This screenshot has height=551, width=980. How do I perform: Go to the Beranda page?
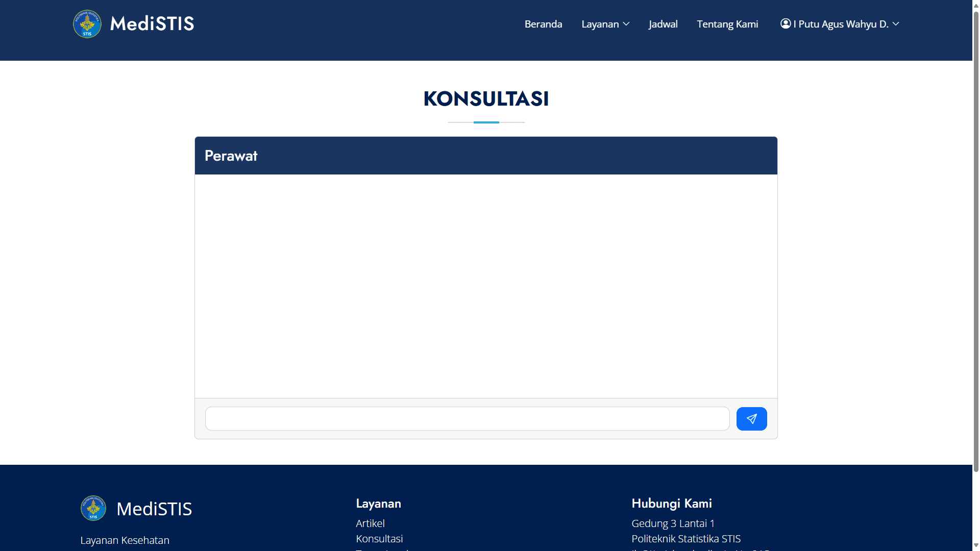543,24
